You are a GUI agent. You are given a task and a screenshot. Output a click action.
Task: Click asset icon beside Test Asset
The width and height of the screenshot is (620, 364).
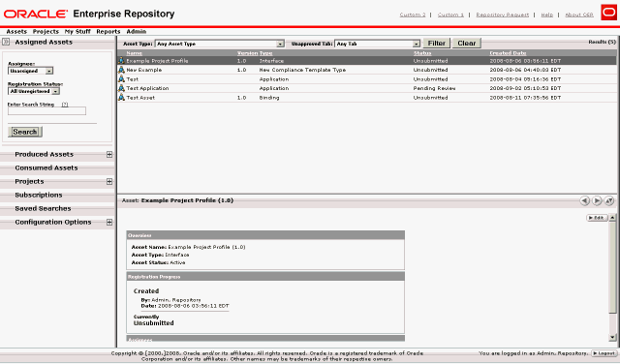(x=121, y=97)
